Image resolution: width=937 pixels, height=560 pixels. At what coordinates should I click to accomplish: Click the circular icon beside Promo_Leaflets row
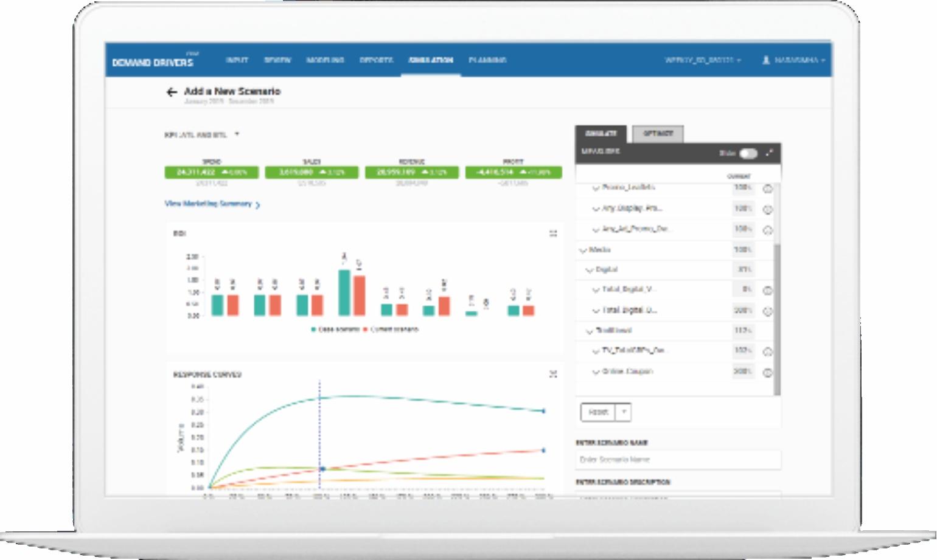point(768,188)
